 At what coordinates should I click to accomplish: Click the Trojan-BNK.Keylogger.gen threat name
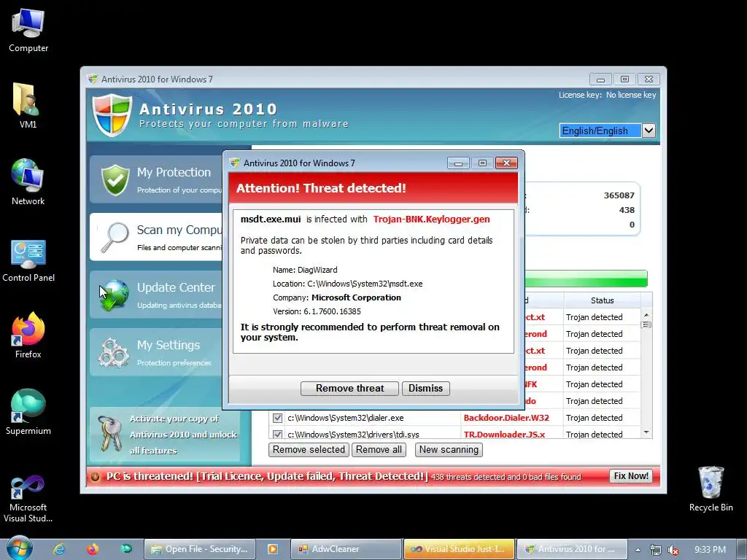pos(432,219)
